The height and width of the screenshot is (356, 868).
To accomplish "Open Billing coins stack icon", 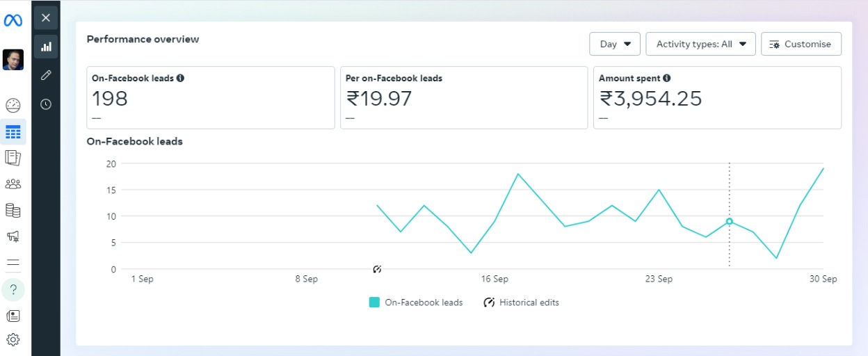I will click(13, 210).
